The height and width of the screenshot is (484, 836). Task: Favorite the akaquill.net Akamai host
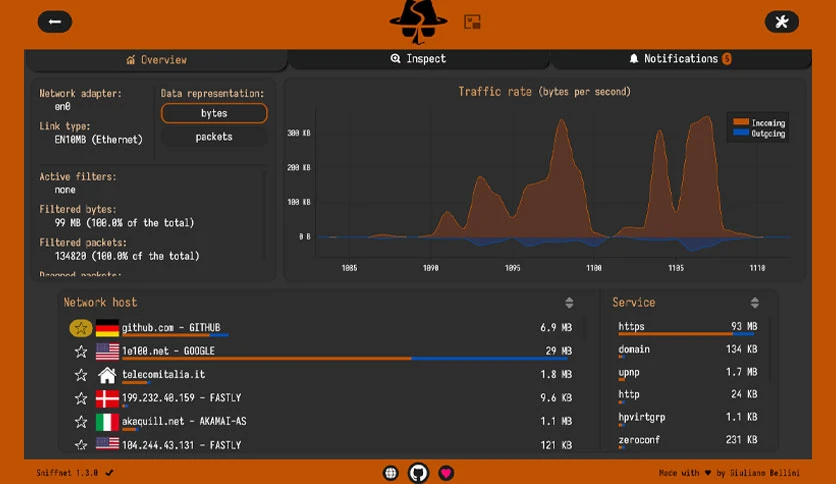[81, 422]
